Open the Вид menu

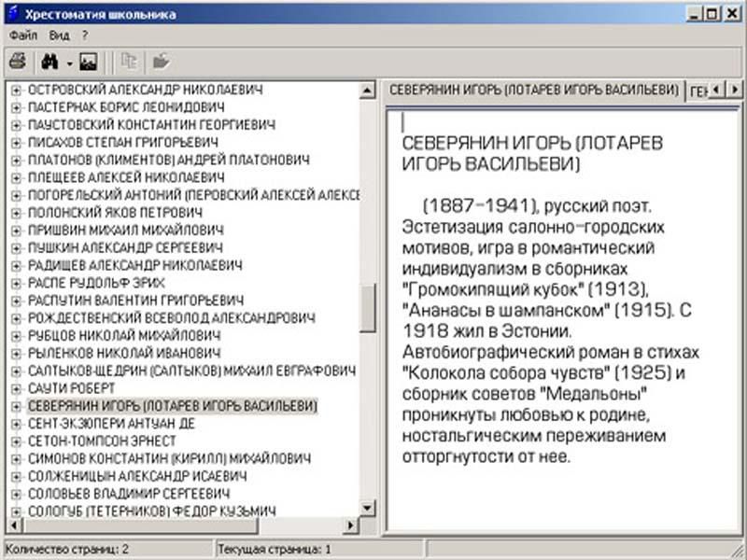pyautogui.click(x=60, y=35)
